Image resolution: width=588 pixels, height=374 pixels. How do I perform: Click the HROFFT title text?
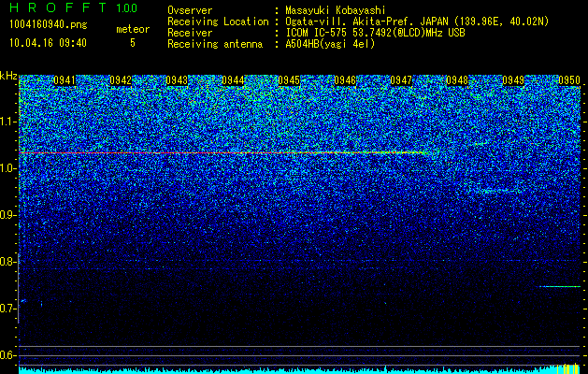60,7
